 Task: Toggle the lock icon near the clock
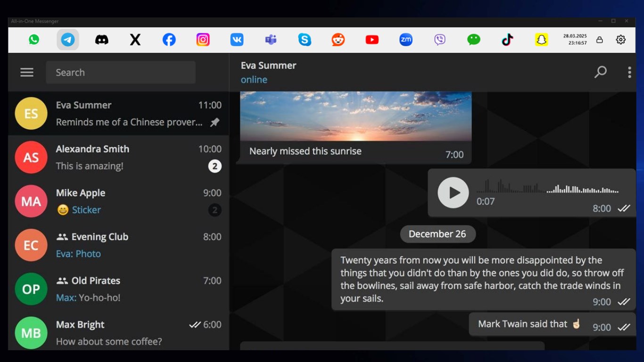pos(600,40)
